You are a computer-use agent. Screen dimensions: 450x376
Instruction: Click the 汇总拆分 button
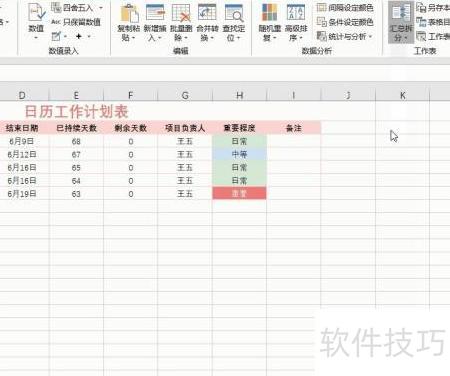point(401,22)
